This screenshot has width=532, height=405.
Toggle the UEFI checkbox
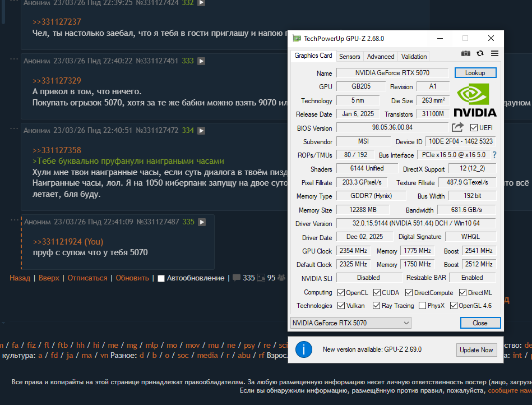tap(474, 128)
